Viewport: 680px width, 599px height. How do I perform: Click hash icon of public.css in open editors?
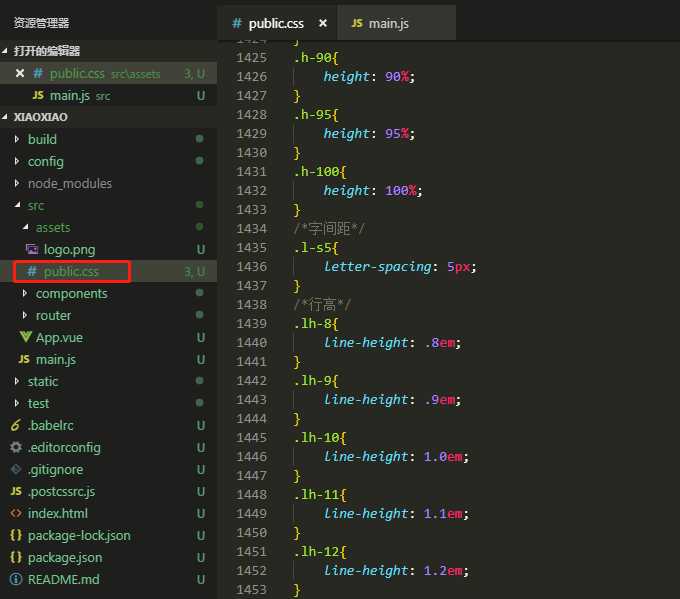pyautogui.click(x=38, y=73)
